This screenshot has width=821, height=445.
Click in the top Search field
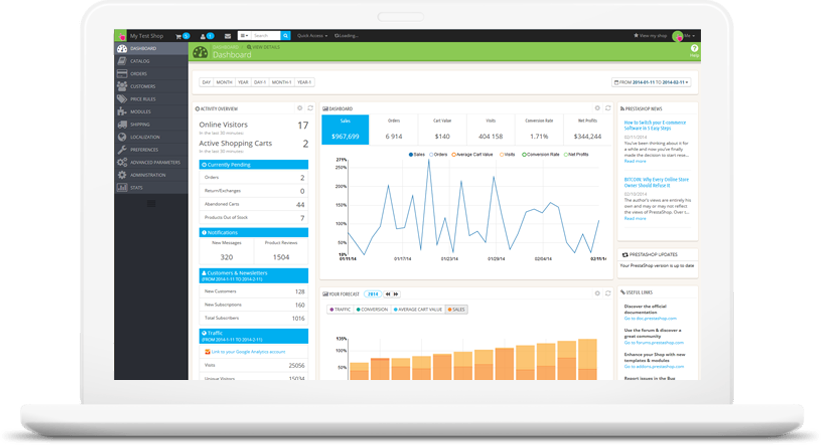coord(264,35)
